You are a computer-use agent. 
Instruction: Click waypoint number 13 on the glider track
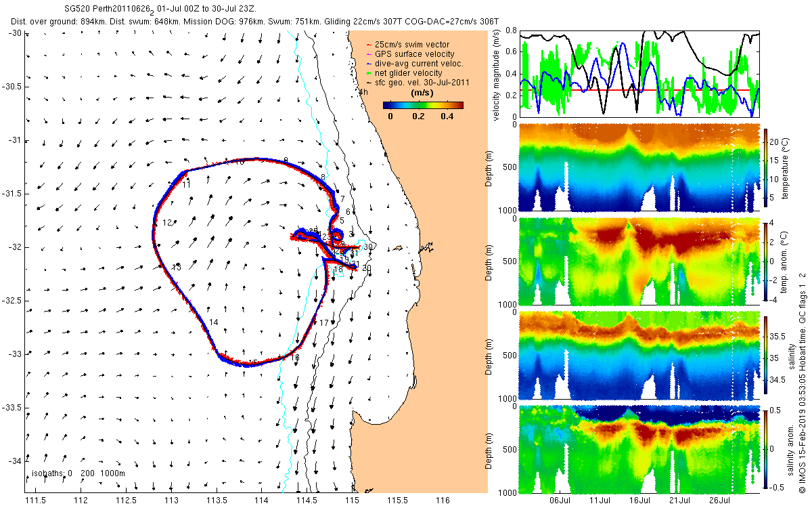[176, 268]
